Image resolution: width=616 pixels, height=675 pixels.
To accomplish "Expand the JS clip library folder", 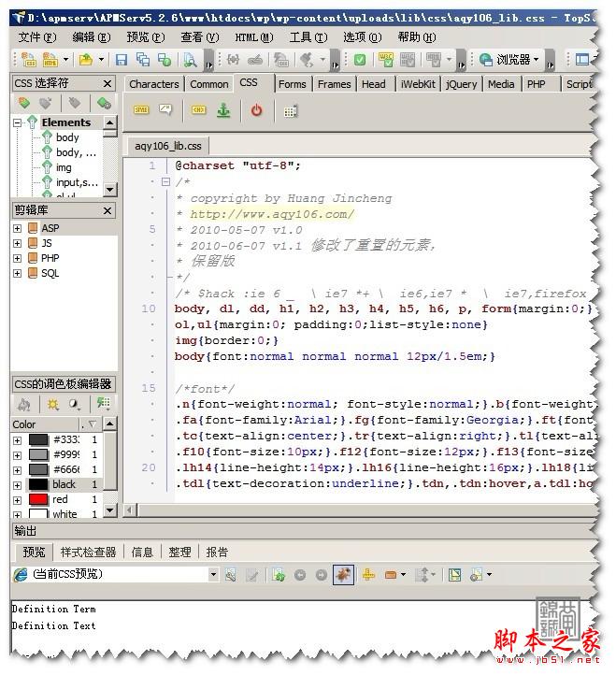I will click(17, 244).
